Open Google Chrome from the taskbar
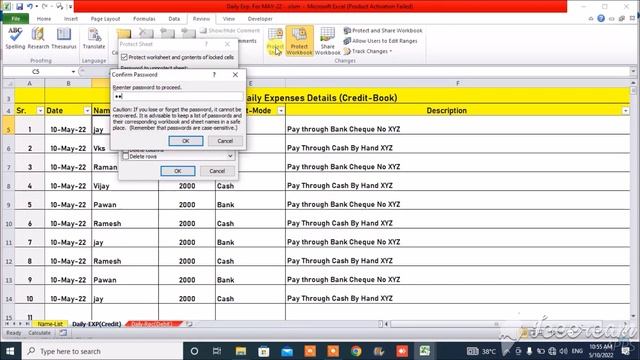The height and width of the screenshot is (360, 640). (356, 351)
